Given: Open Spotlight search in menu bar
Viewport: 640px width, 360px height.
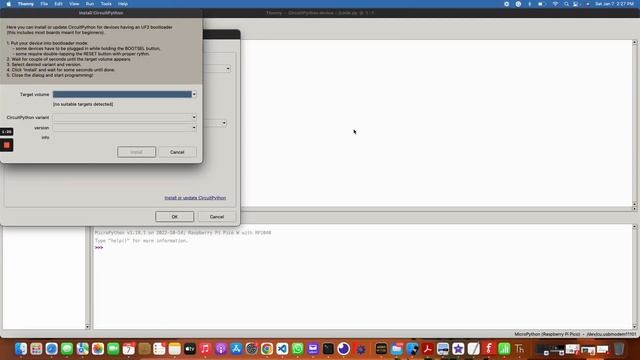Looking at the screenshot, I should coord(566,4).
